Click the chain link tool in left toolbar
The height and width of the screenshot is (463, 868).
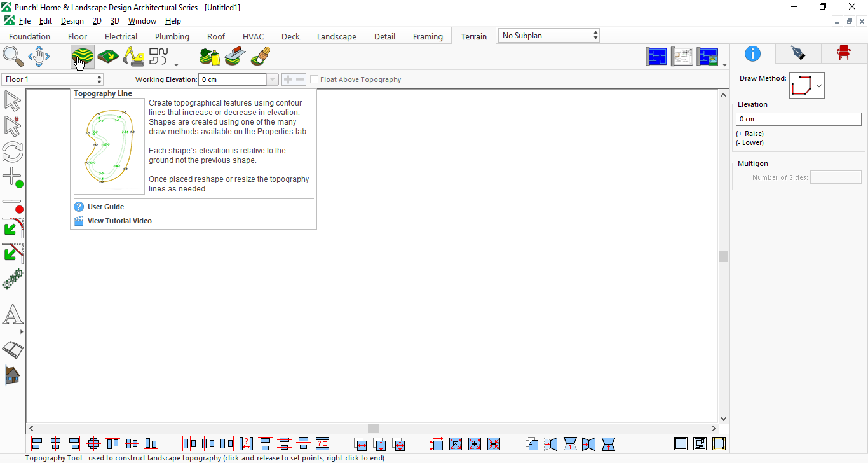pos(13,279)
